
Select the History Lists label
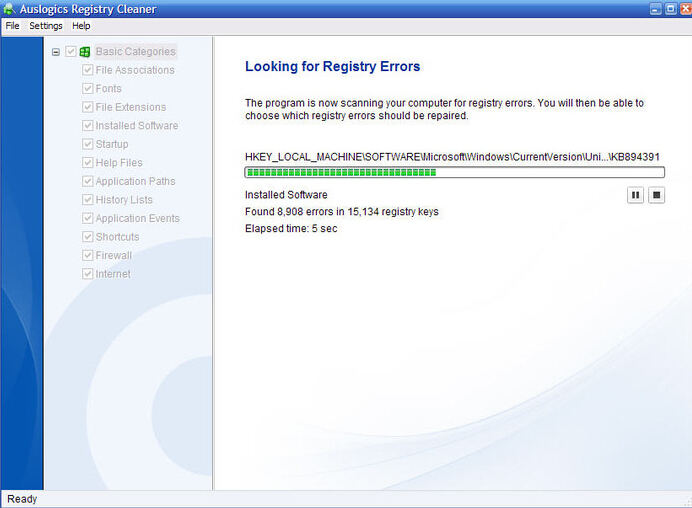(124, 200)
